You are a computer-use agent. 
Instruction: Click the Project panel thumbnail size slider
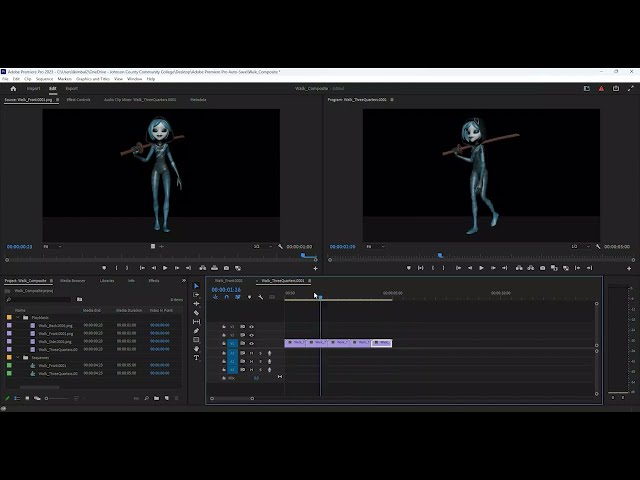point(57,398)
